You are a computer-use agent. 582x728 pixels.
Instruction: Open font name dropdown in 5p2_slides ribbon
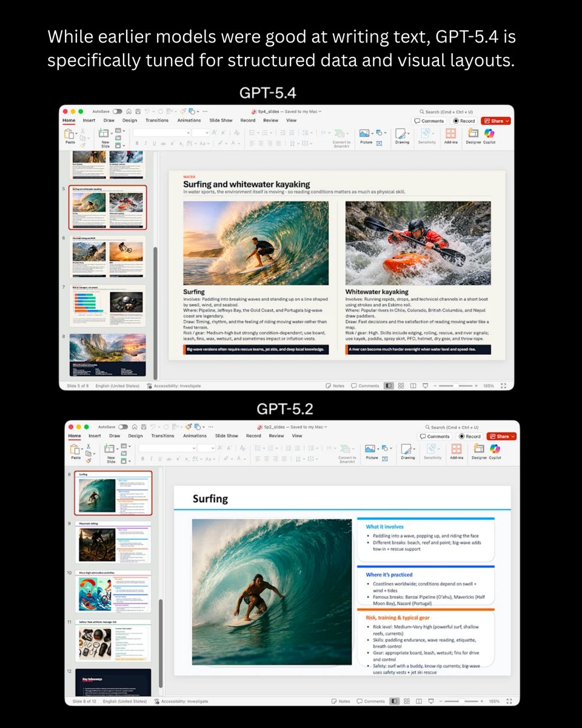(x=193, y=448)
